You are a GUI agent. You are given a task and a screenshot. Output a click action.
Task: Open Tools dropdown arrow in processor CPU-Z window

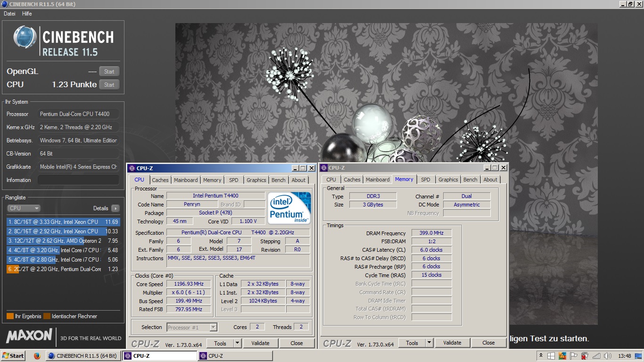pos(237,343)
